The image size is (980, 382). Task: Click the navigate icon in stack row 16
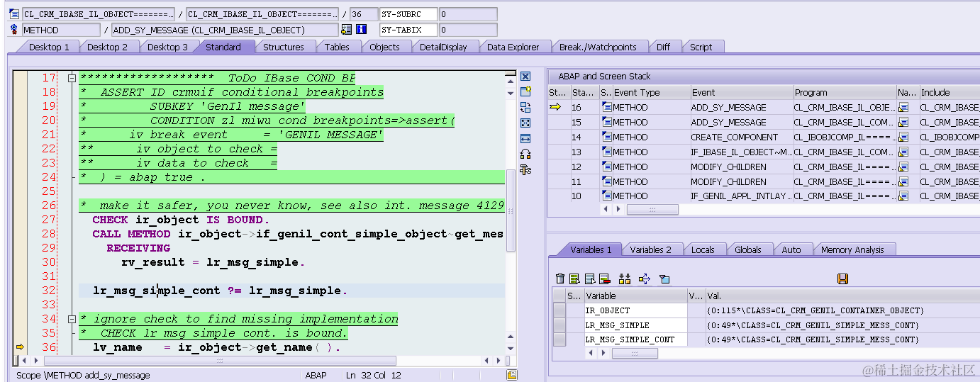click(x=903, y=108)
